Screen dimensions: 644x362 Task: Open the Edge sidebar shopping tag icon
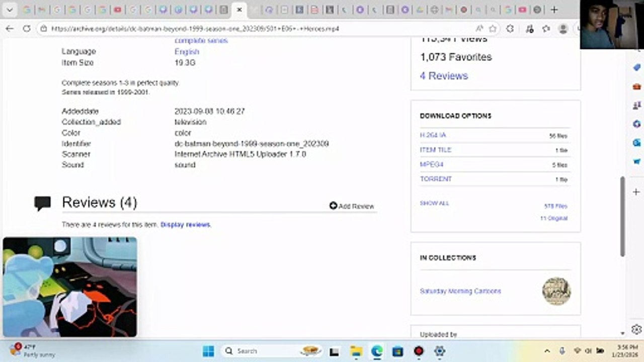coord(636,67)
